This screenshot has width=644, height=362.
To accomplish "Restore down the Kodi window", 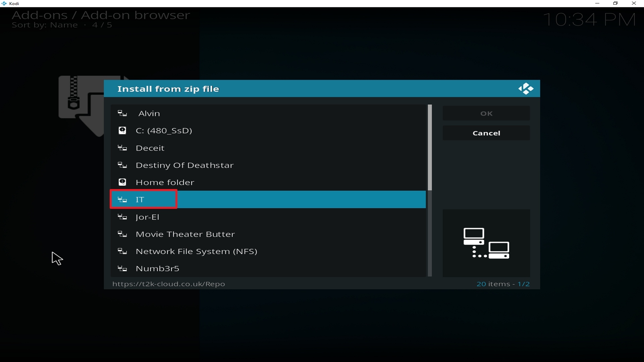I will tap(615, 3).
